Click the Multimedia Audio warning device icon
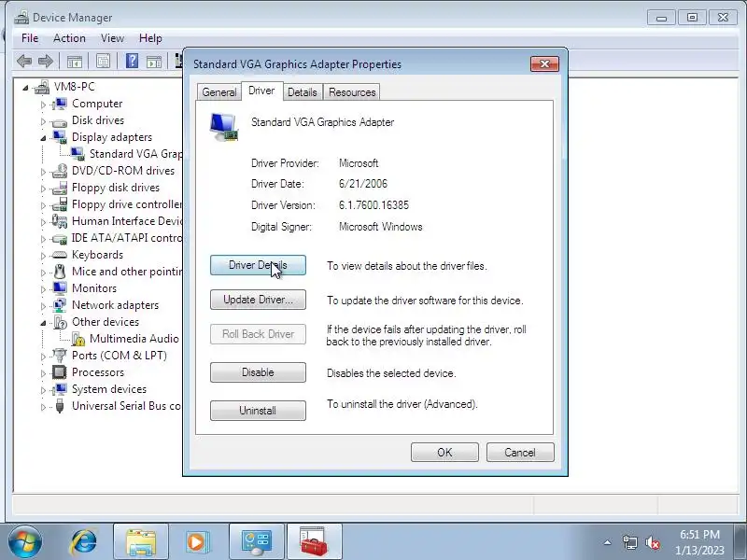Viewport: 747px width, 560px height. click(78, 339)
